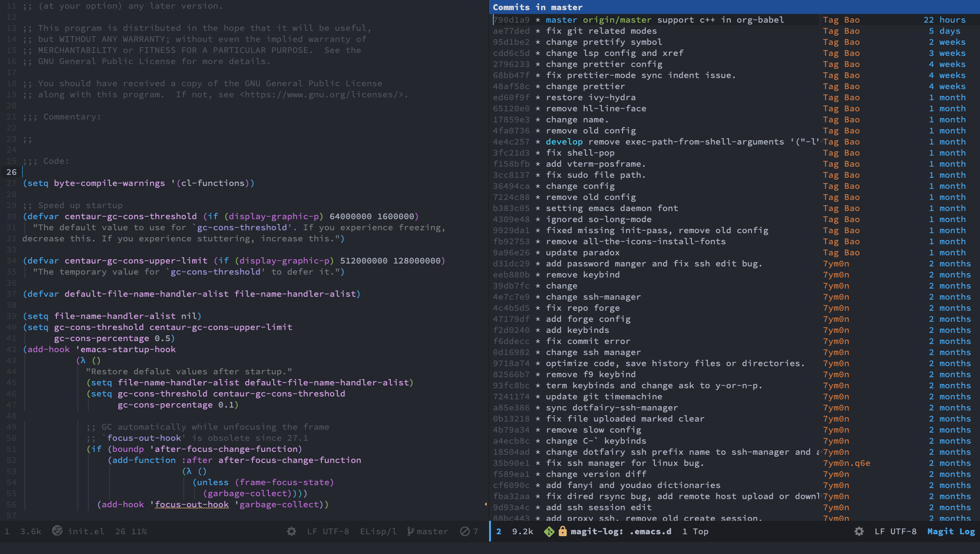Click the init.el buffer name
Screen dimensions: 980x554
tap(86, 531)
